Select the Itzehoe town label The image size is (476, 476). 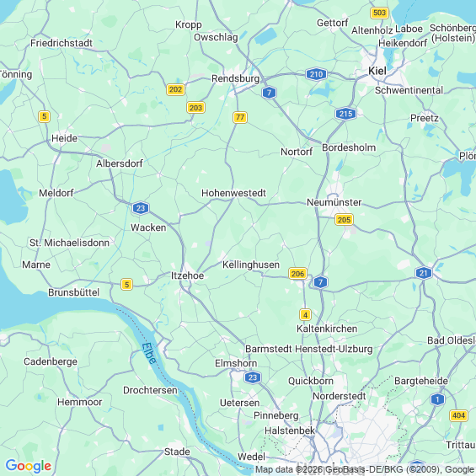pyautogui.click(x=187, y=275)
